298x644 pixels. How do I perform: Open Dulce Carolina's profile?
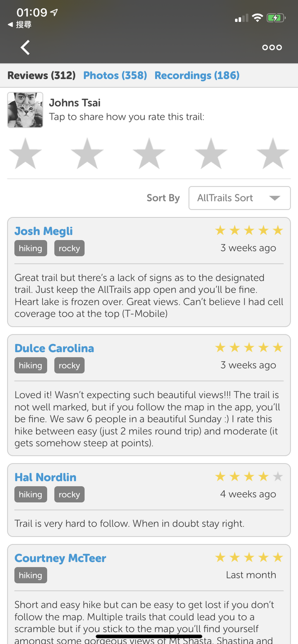point(54,348)
